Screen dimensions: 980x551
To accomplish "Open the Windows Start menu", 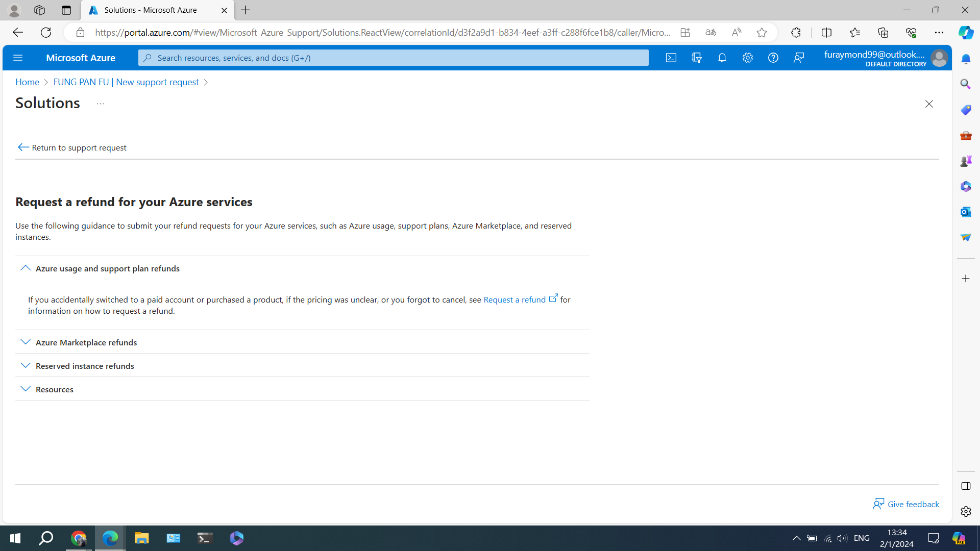I will click(15, 538).
